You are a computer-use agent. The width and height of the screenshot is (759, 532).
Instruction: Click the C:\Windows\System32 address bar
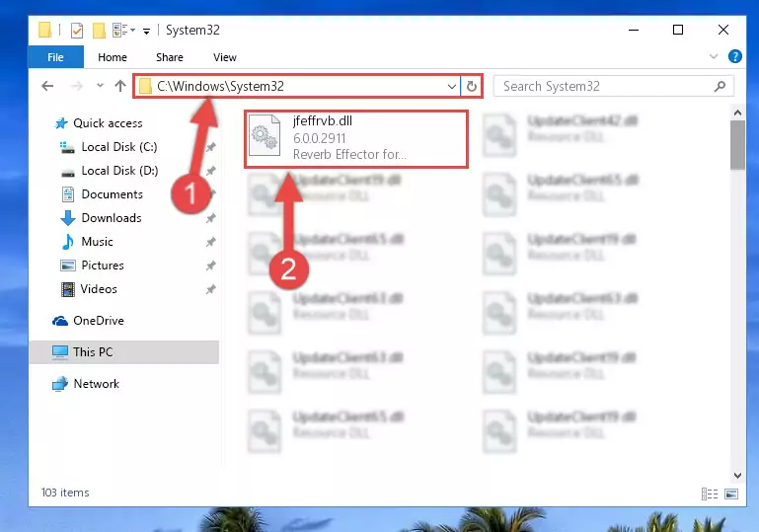tap(296, 86)
